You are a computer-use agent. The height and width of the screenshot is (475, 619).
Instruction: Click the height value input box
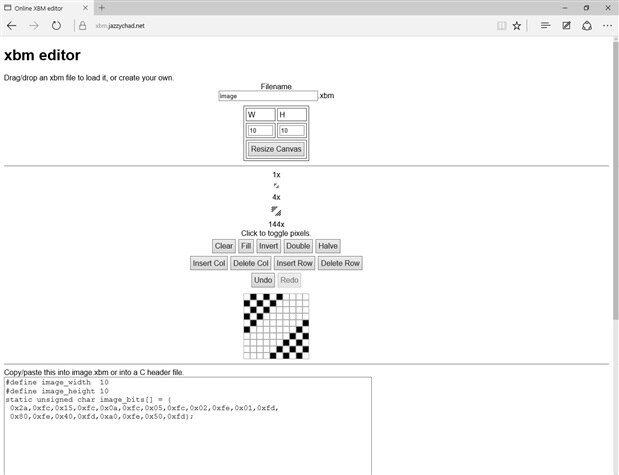[x=291, y=130]
